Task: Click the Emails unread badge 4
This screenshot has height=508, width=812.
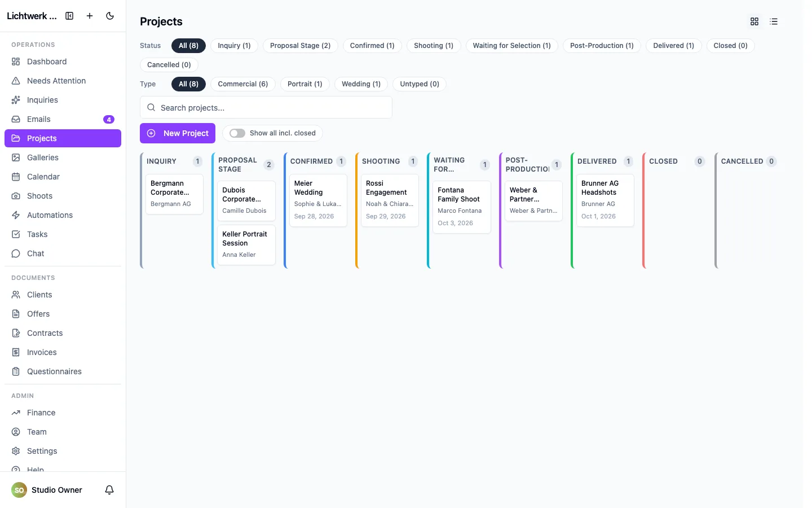Action: point(109,119)
